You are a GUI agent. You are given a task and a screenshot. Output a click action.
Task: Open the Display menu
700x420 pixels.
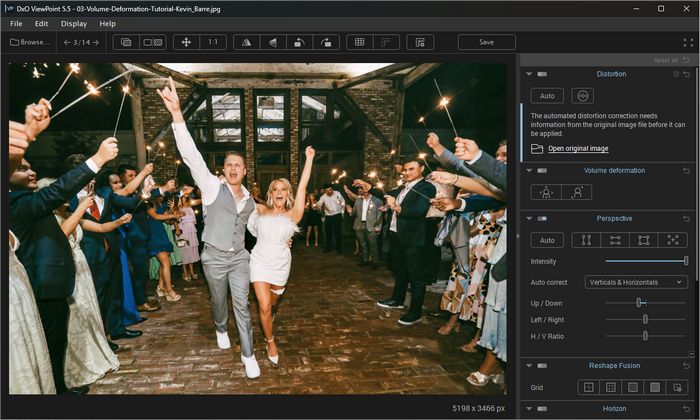click(73, 23)
